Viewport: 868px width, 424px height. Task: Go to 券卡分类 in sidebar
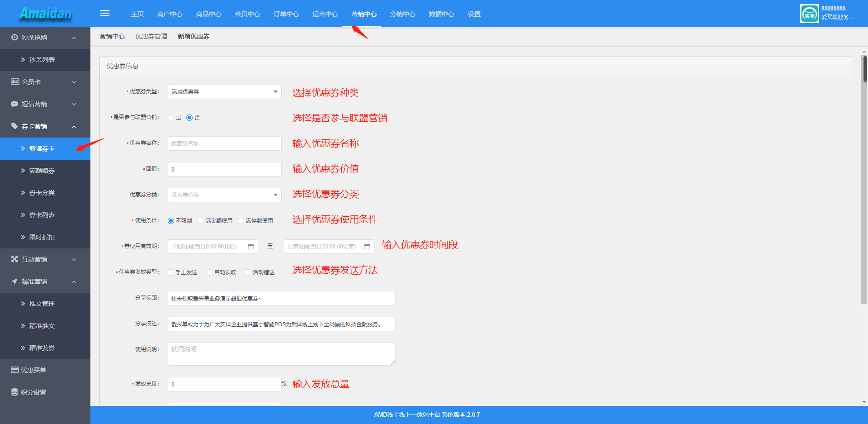pos(45,193)
